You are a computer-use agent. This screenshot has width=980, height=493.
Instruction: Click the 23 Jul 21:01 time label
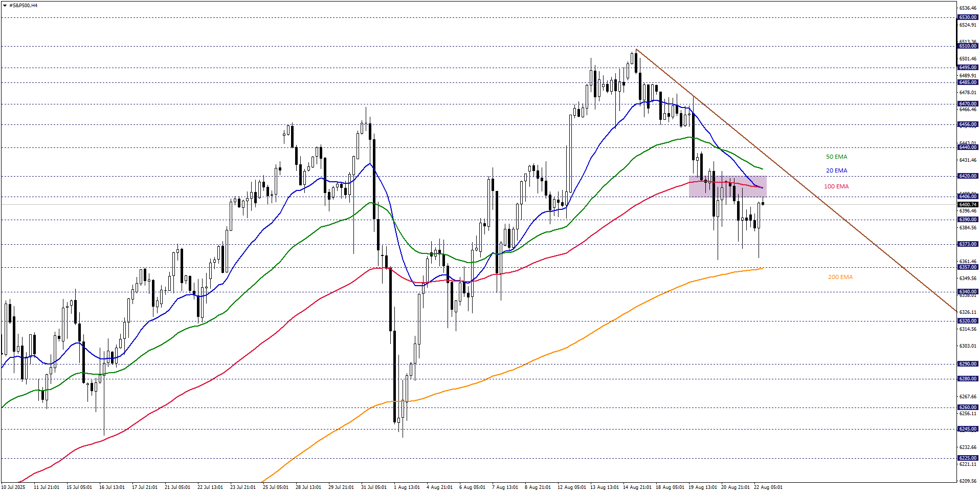point(243,487)
